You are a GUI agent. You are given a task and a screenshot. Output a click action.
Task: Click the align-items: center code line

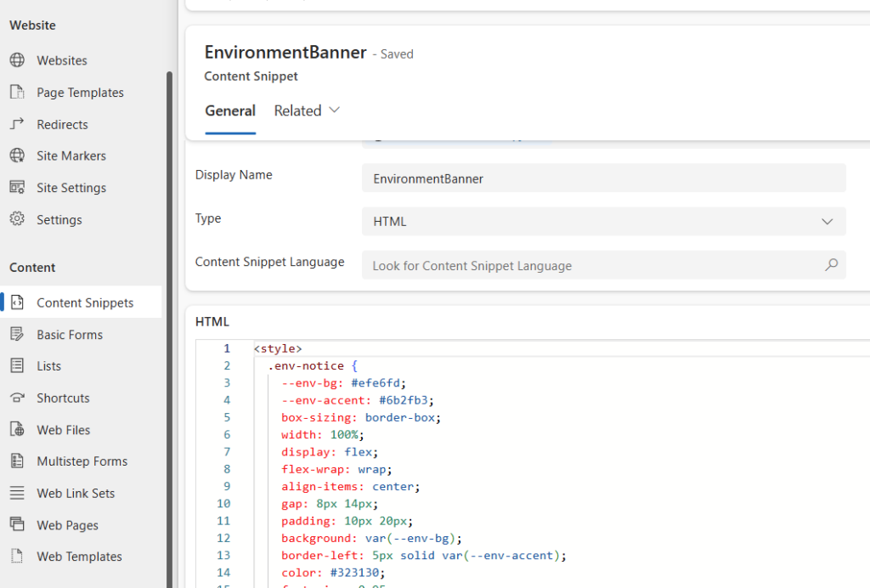coord(351,486)
